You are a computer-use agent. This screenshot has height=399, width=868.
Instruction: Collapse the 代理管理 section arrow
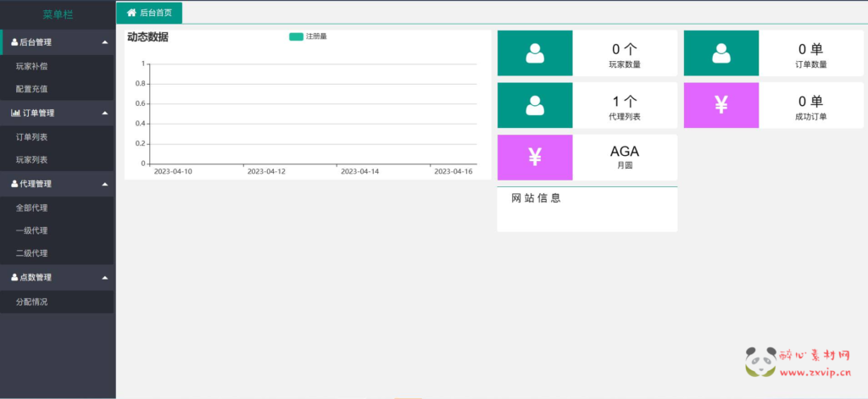pyautogui.click(x=104, y=184)
